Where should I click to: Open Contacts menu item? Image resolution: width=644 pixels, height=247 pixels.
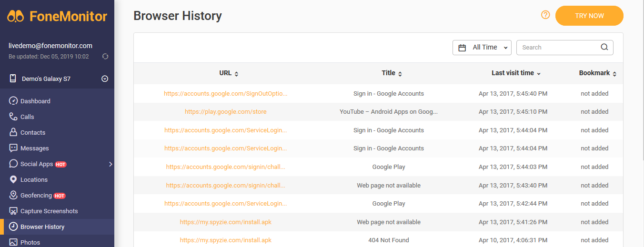[x=33, y=132]
